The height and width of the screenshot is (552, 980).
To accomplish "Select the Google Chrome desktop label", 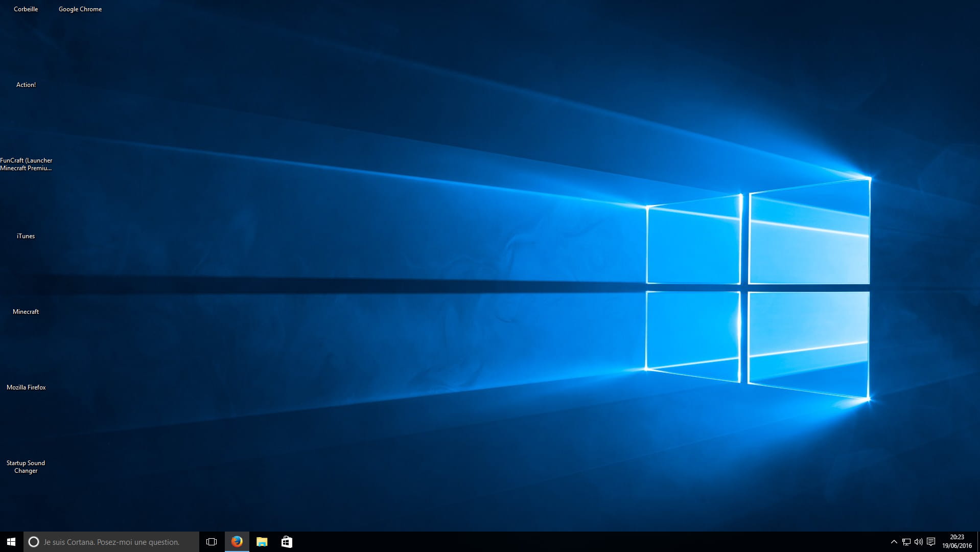I will tap(80, 9).
